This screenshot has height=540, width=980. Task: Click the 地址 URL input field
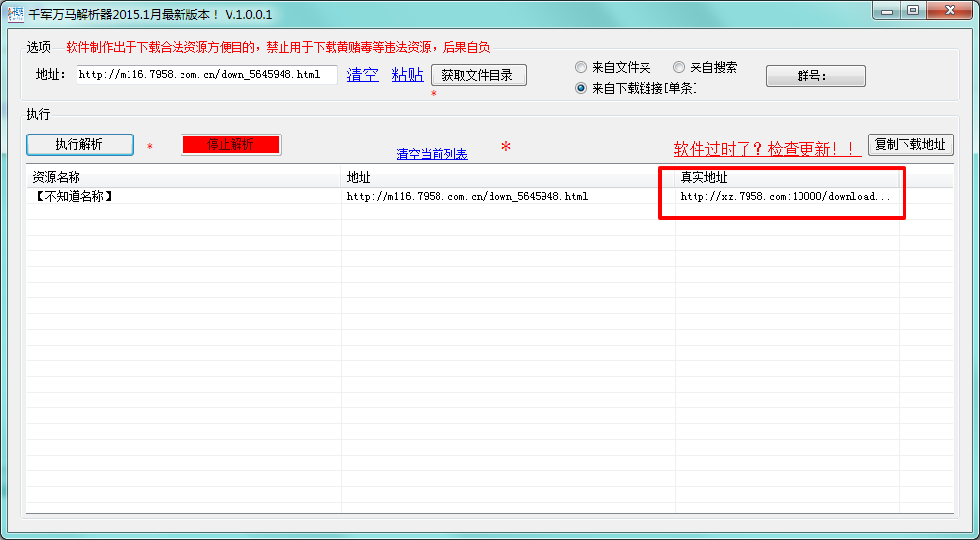point(207,75)
